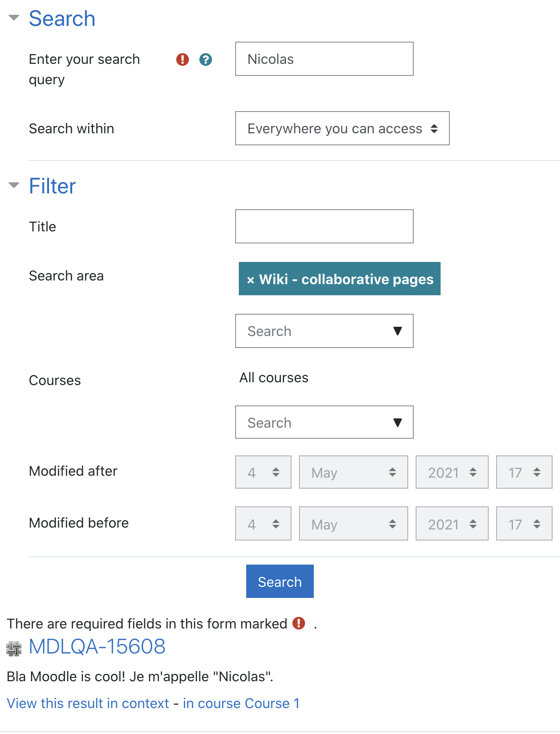
Task: Open the Search within dropdown
Action: click(x=342, y=128)
